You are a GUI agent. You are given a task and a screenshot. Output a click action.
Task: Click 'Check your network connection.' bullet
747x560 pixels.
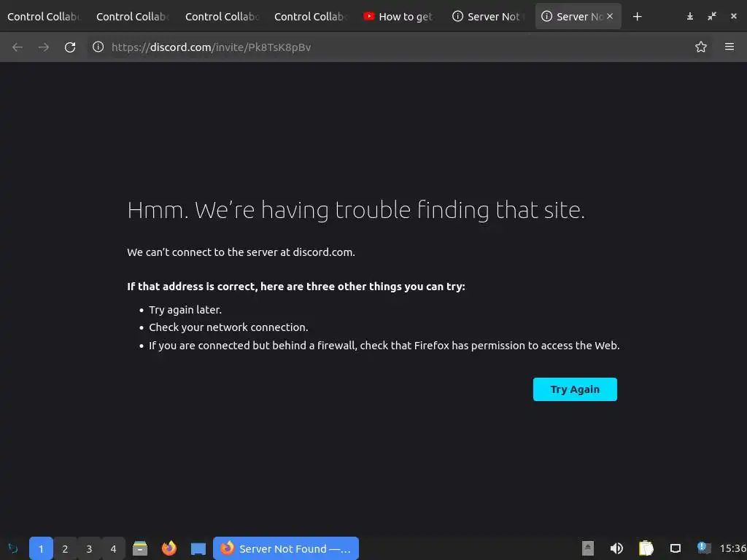coord(228,327)
